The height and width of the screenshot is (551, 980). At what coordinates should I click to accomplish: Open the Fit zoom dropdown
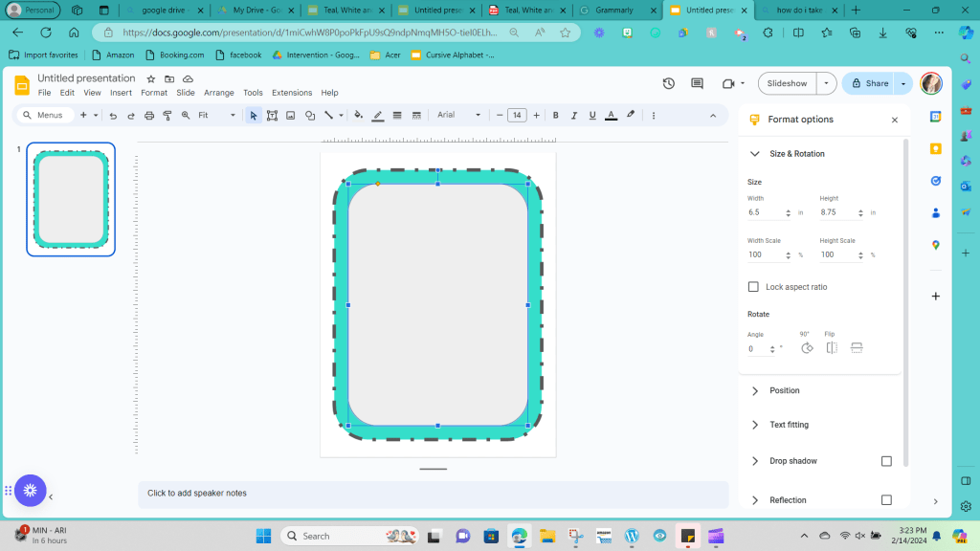coord(216,116)
